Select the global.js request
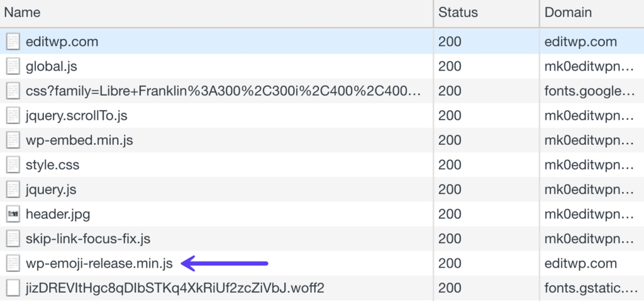This screenshot has height=301, width=644. point(52,66)
